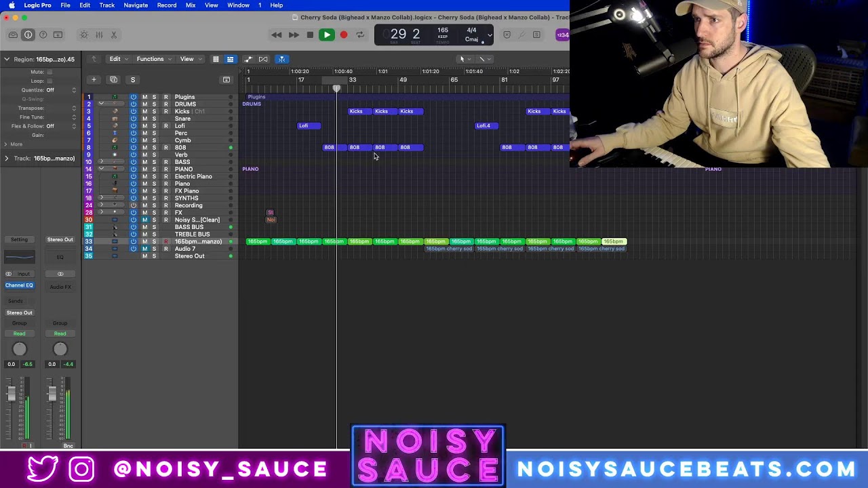Expand the More region parameters
This screenshot has height=488, width=868.
point(5,144)
